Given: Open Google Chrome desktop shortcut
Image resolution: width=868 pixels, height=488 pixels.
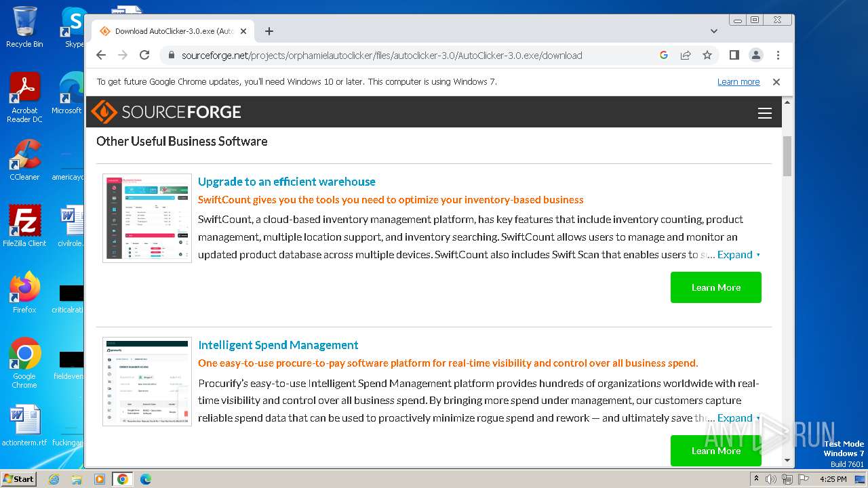Looking at the screenshot, I should (24, 363).
